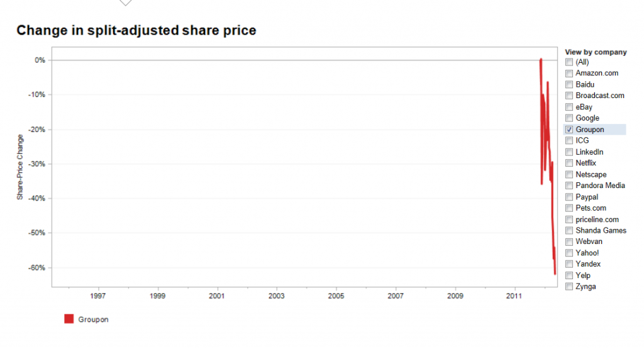This screenshot has height=349, width=644.
Task: Tick the Baidu checkbox
Action: [x=569, y=84]
